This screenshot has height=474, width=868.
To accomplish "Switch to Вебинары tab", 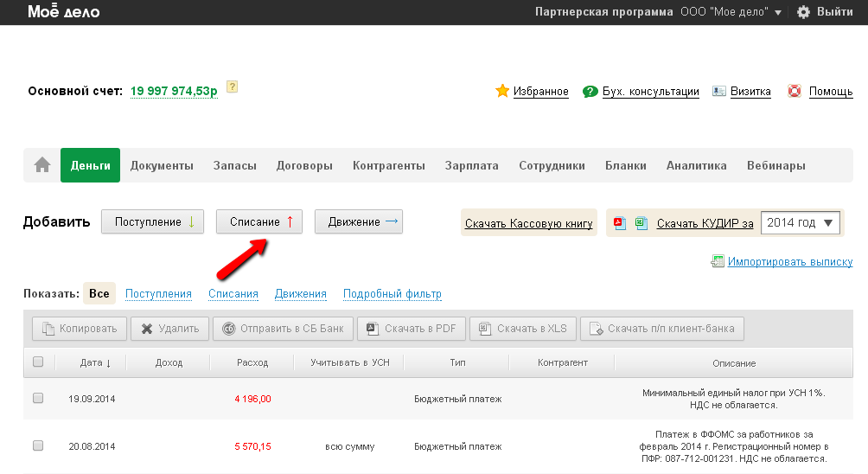I will point(776,165).
